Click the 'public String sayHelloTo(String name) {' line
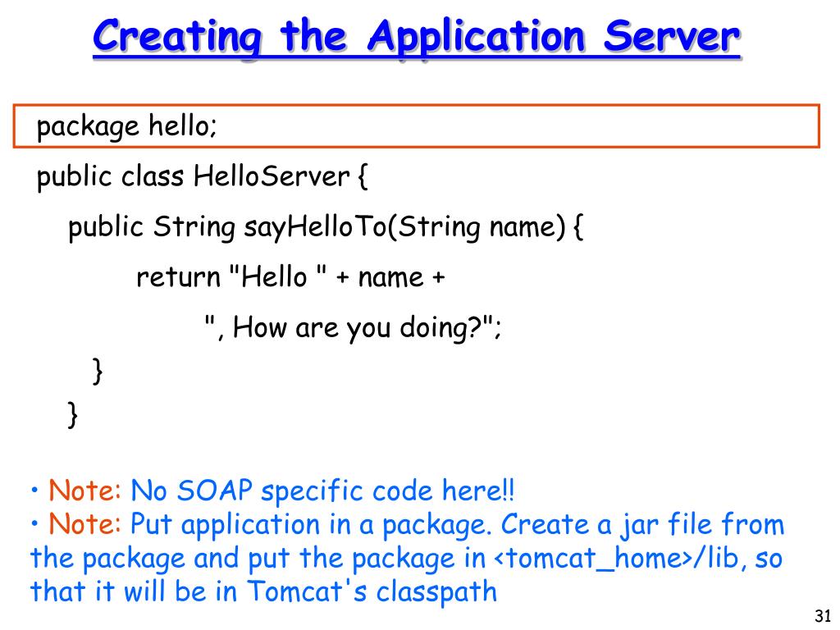The height and width of the screenshot is (630, 840). 326,227
